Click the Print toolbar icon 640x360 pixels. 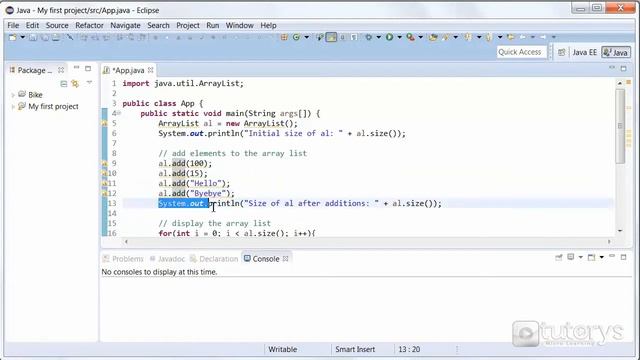click(56, 37)
